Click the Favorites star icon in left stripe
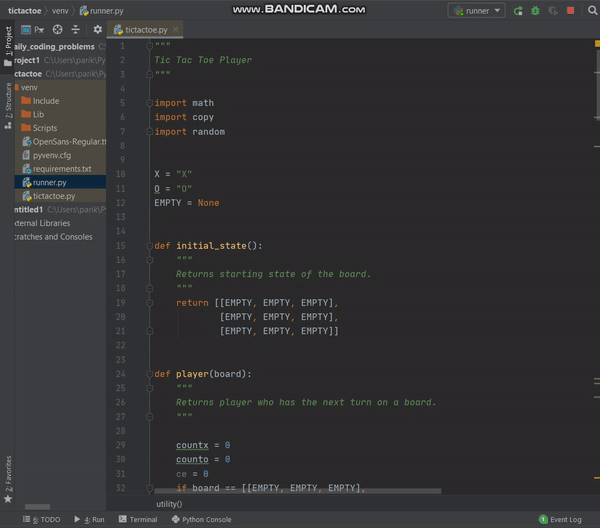 point(8,499)
